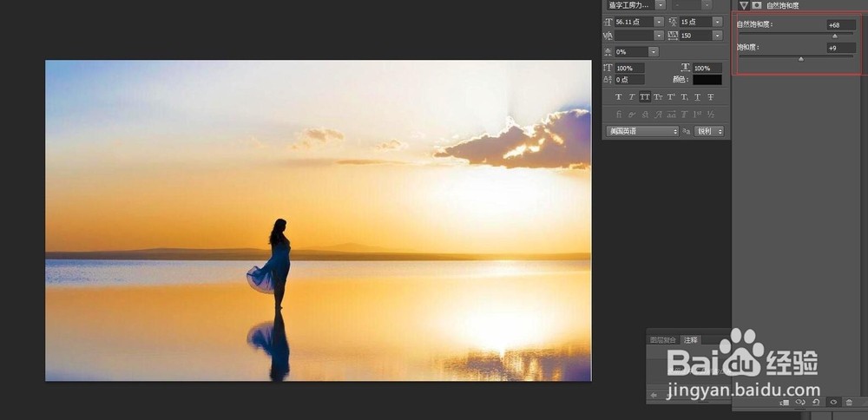Click the vibrance value field +68
The width and height of the screenshot is (868, 420).
(x=841, y=25)
